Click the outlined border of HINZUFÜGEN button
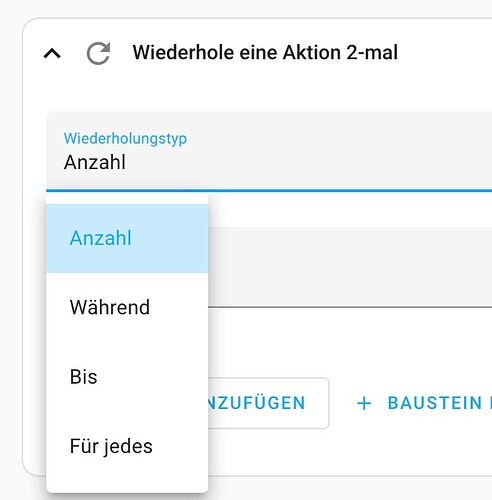492x500 pixels. 329,403
